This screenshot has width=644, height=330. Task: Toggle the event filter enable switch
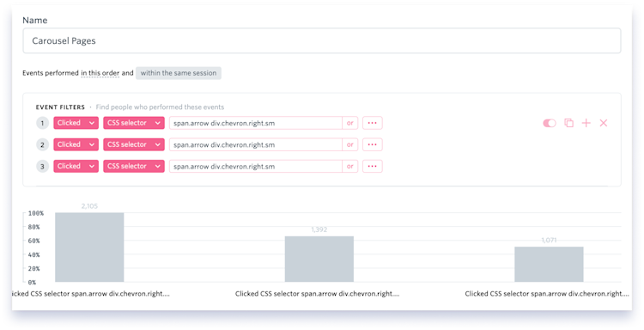click(550, 123)
